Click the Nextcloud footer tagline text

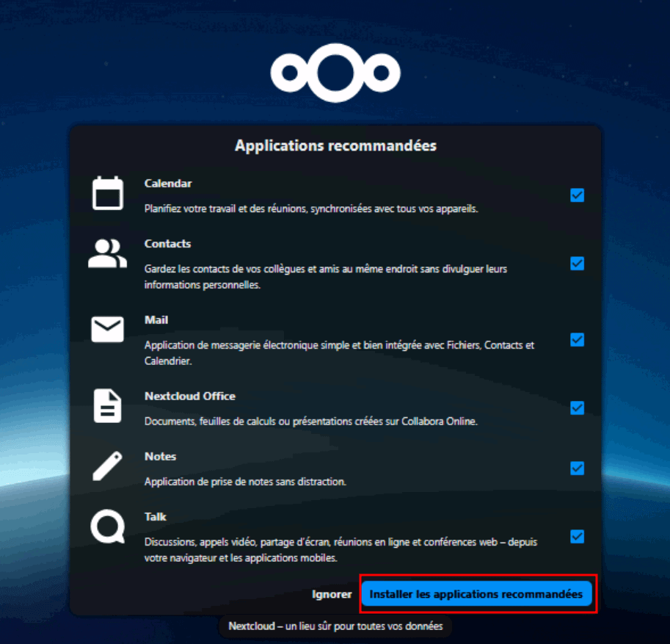click(335, 626)
